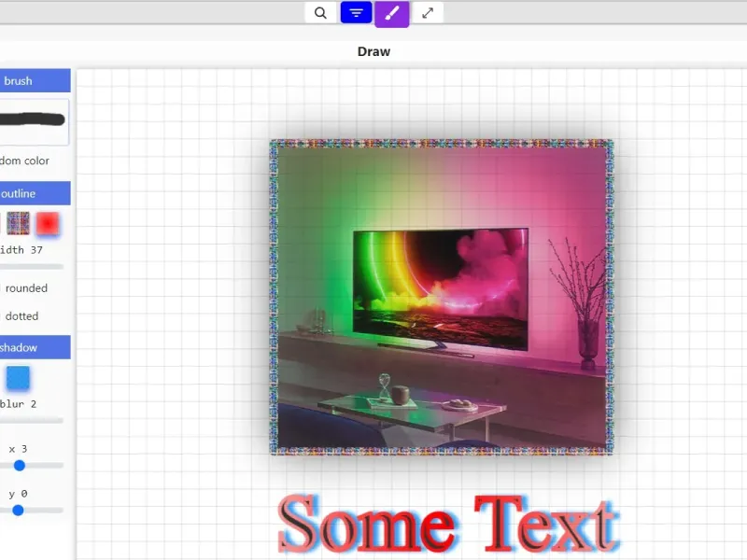747x560 pixels.
Task: Click the x 3 value label
Action: (x=18, y=449)
